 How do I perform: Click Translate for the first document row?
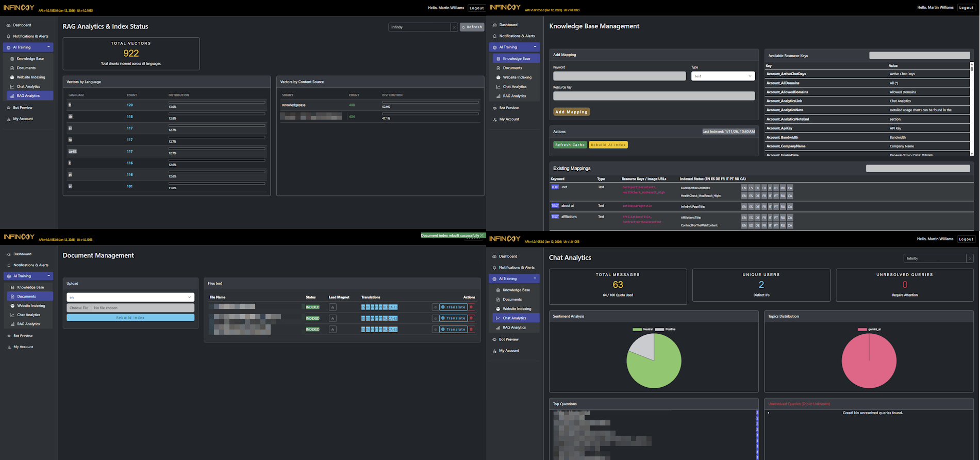(454, 307)
